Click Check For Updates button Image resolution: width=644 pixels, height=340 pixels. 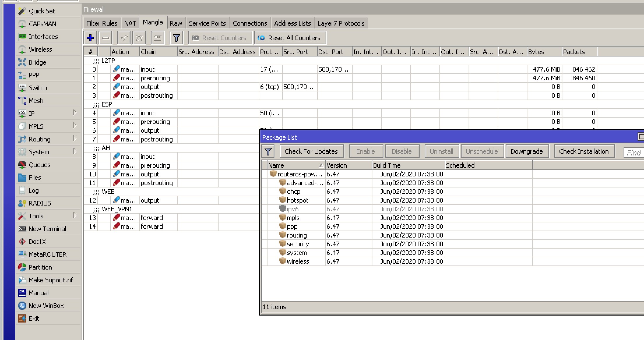pos(312,151)
